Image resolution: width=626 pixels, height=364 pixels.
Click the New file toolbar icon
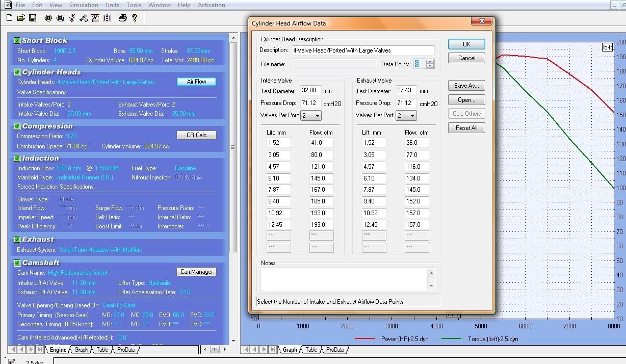point(9,18)
